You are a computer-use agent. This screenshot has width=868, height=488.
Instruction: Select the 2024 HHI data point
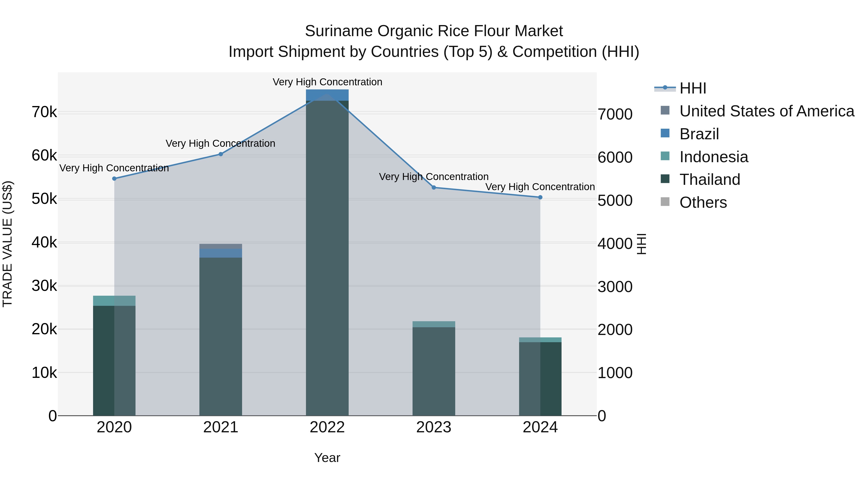(540, 197)
